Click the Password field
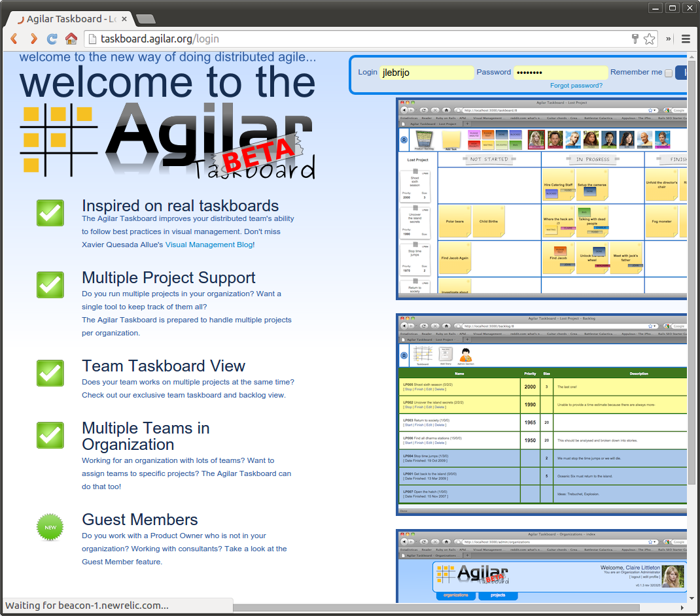The image size is (700, 616). point(561,73)
